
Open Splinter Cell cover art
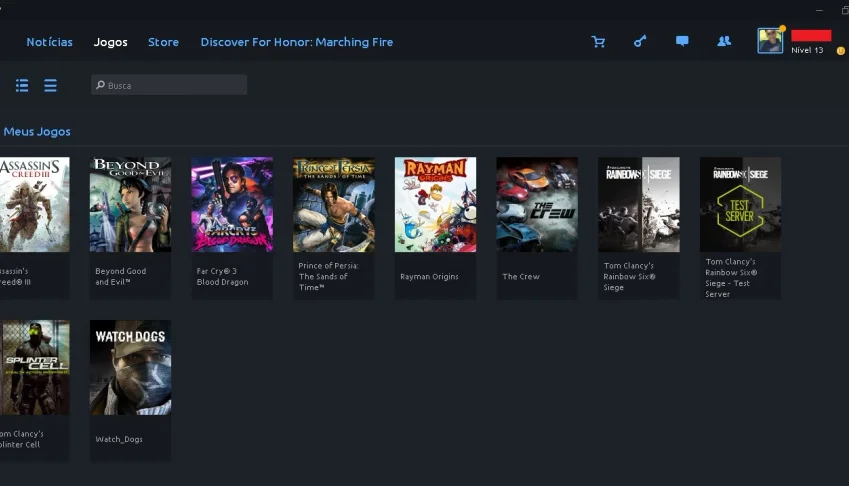[x=35, y=367]
